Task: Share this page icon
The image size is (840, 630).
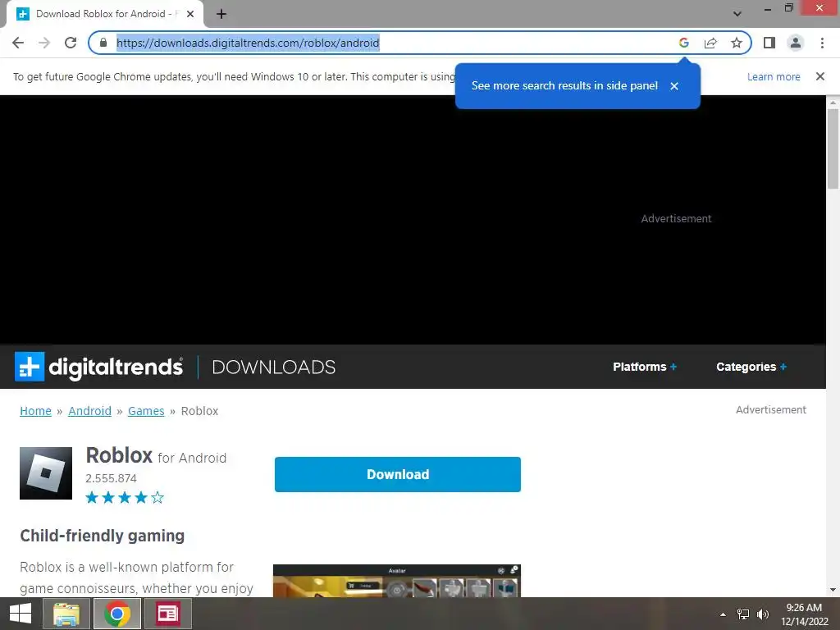Action: click(x=710, y=43)
